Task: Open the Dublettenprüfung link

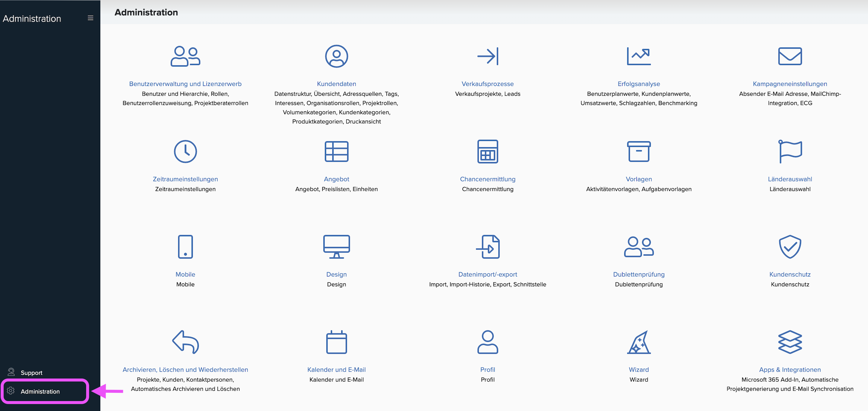Action: [x=638, y=274]
